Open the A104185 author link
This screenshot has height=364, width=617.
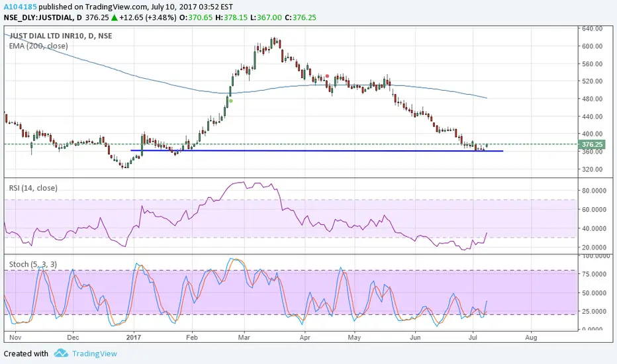(x=20, y=7)
